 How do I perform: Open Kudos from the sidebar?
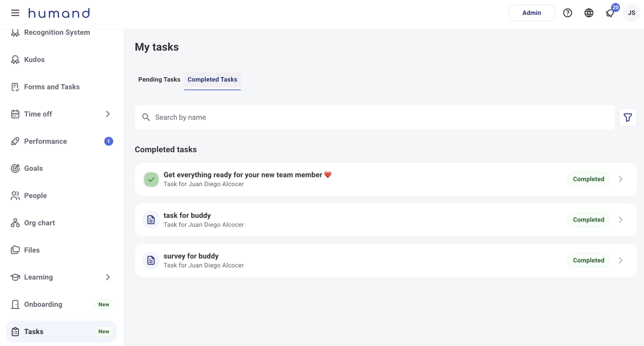(x=34, y=60)
